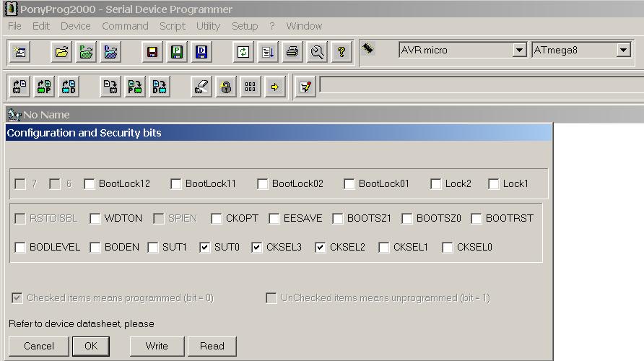Image resolution: width=644 pixels, height=361 pixels.
Task: Click the Open Device File folder icon
Action: point(62,52)
